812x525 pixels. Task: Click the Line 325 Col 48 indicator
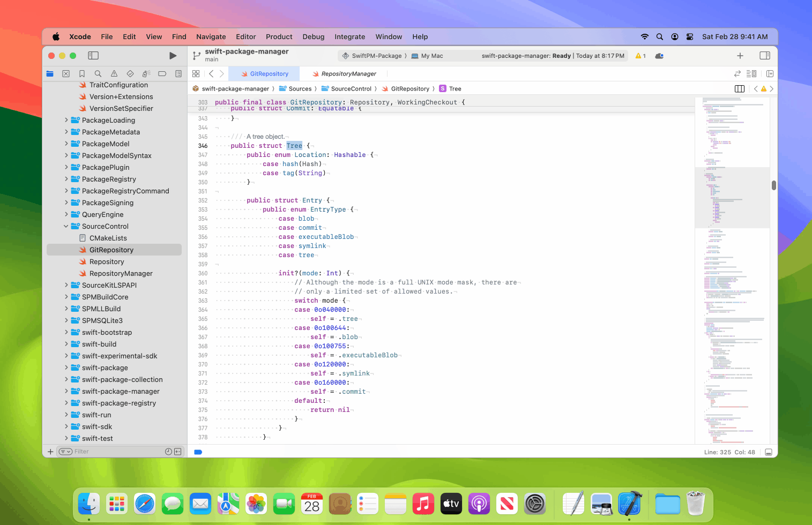729,452
